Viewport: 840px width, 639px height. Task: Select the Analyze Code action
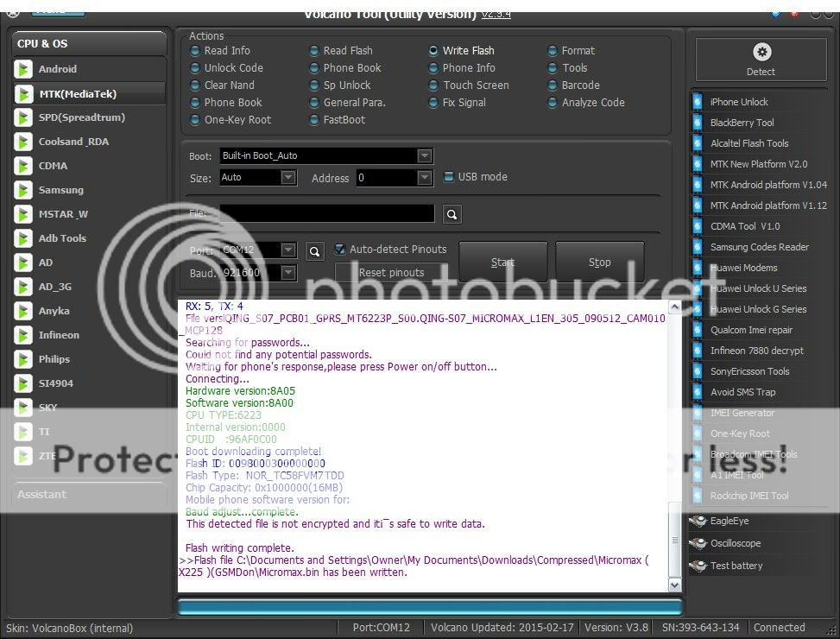[586, 102]
